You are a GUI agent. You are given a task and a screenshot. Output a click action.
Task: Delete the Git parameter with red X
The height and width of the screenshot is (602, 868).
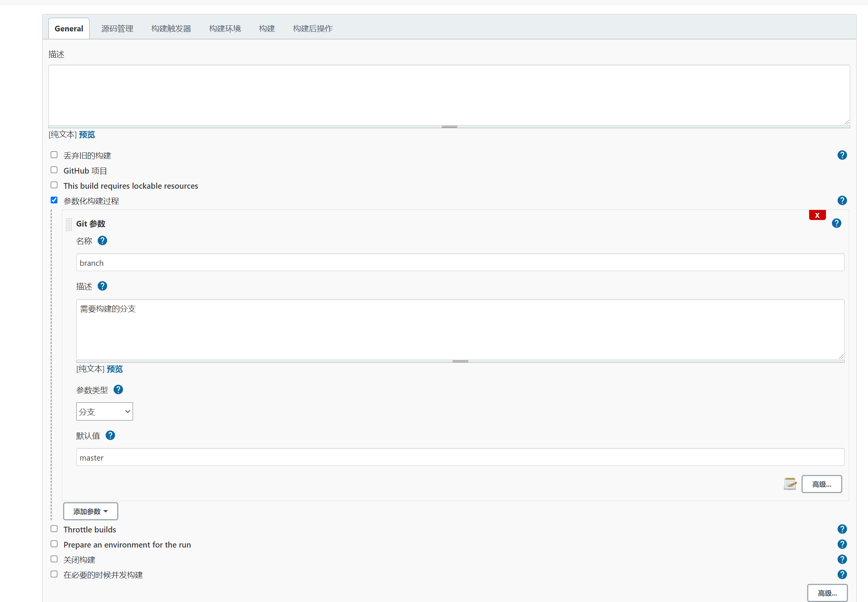coord(817,215)
